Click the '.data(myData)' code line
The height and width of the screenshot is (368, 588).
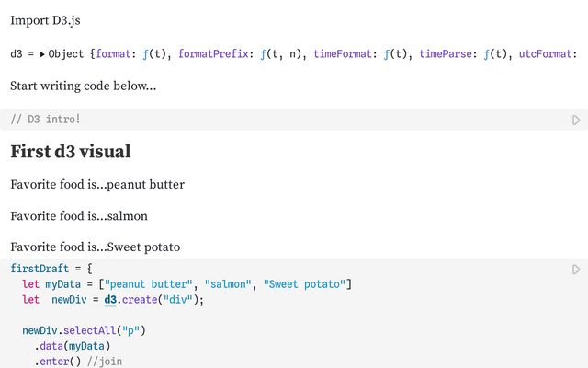coord(73,346)
